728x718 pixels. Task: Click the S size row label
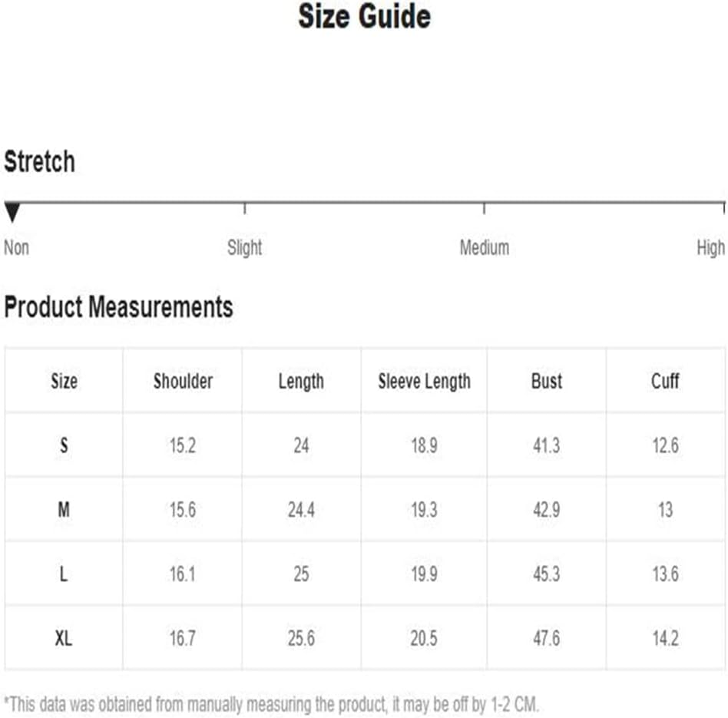pyautogui.click(x=64, y=445)
